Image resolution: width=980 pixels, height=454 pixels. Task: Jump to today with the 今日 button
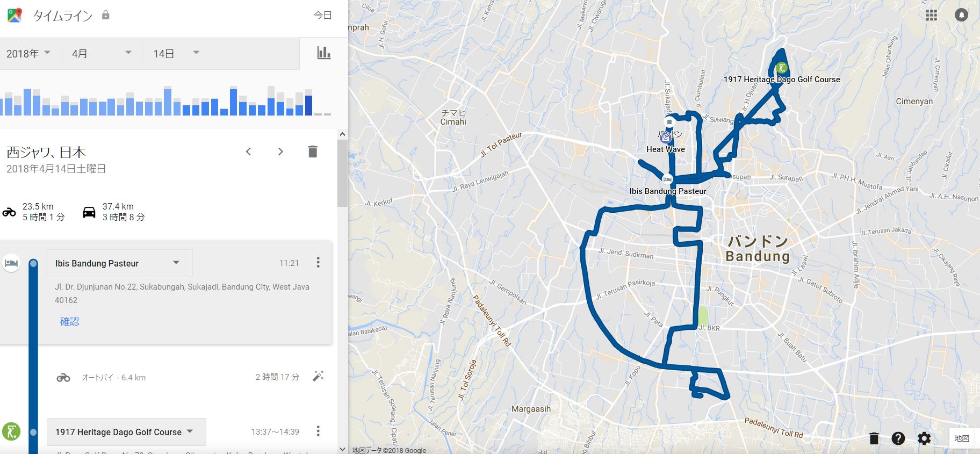(x=323, y=16)
